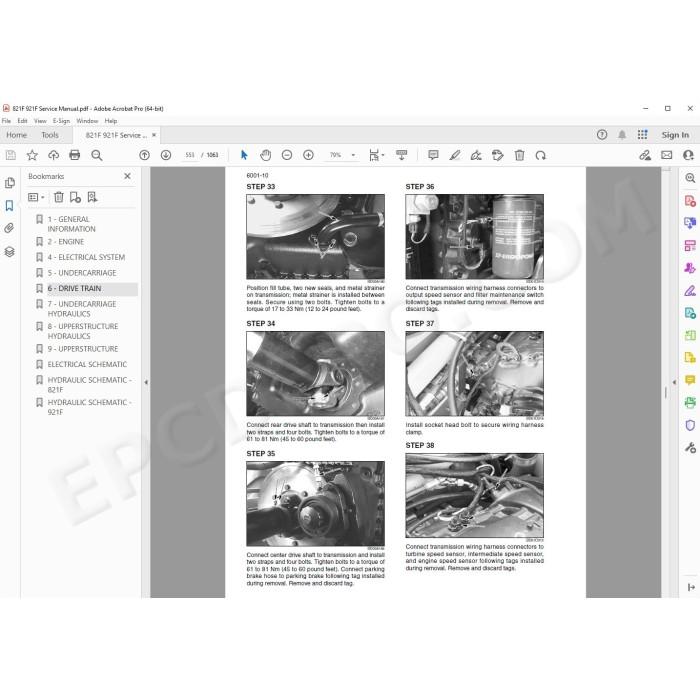700x700 pixels.
Task: Select the arrow selection tool
Action: 244,155
